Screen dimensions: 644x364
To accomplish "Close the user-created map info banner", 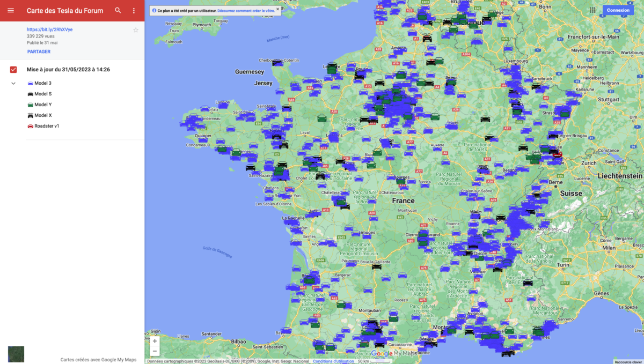I will tap(277, 10).
